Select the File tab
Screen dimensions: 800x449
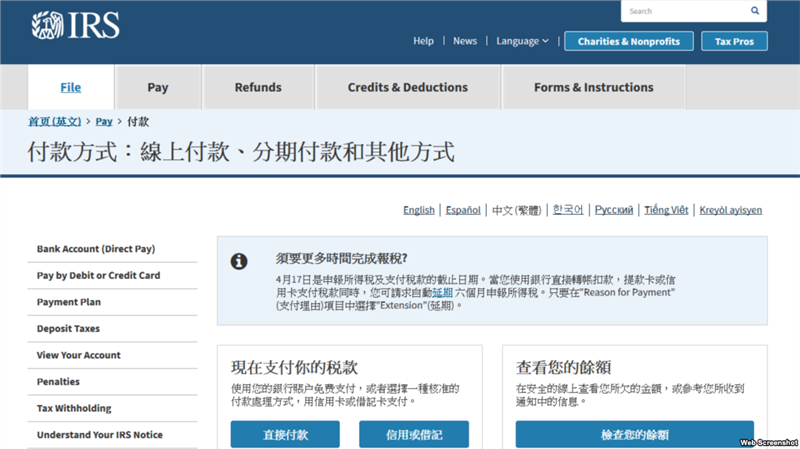tap(70, 87)
